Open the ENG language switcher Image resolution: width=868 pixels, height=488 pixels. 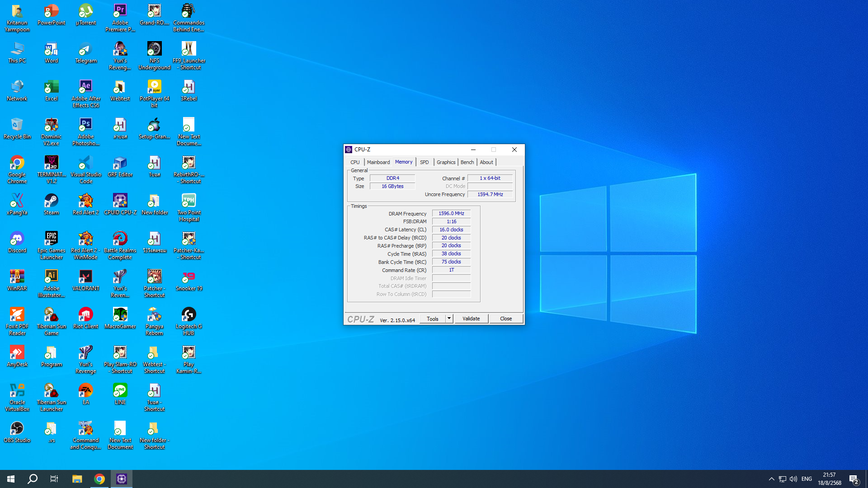coord(807,479)
